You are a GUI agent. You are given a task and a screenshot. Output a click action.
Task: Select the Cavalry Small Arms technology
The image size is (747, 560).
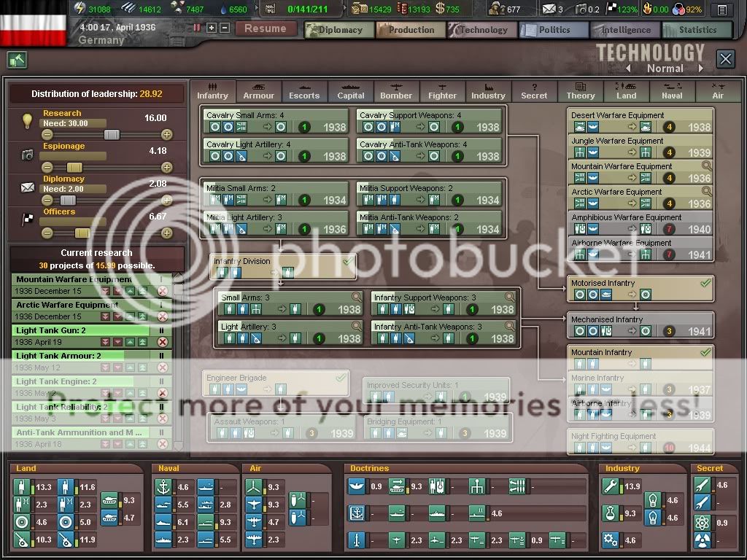tap(275, 121)
